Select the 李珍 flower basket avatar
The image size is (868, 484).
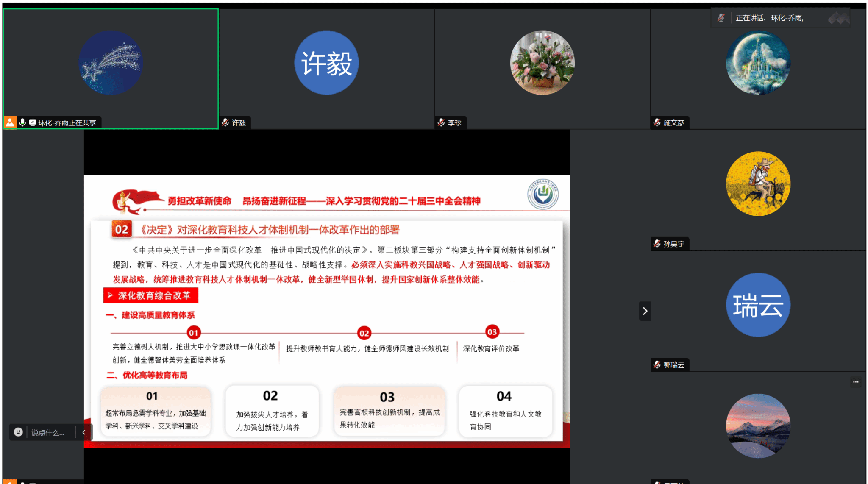542,63
